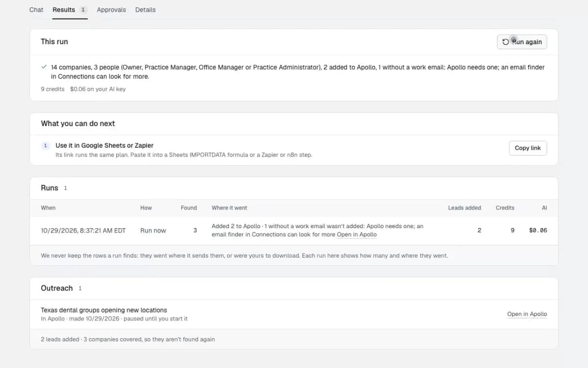Select the run timestamp "10/29/2026, 8:37:21 AM EDT"
Viewport: 588px width, 368px height.
(x=83, y=231)
